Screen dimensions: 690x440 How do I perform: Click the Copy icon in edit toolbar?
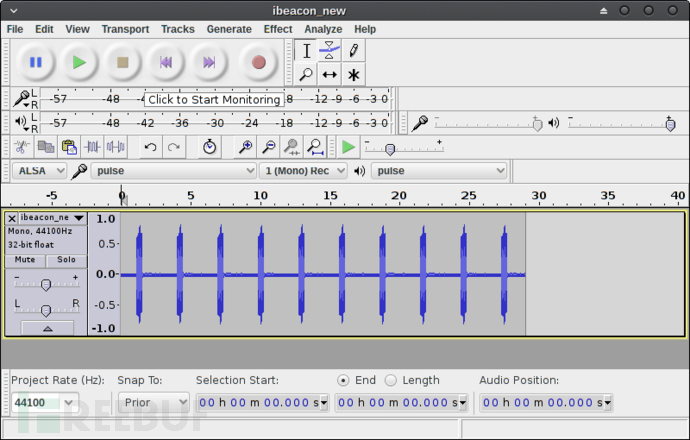pos(46,147)
